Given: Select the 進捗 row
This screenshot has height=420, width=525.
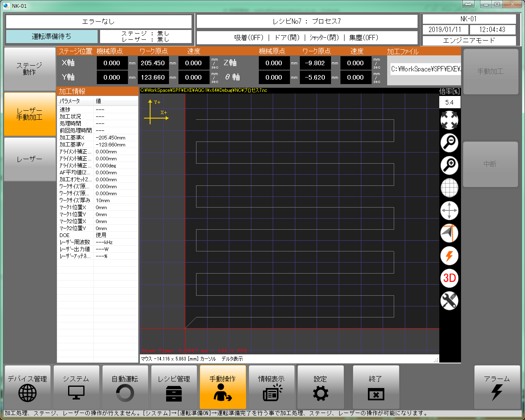Looking at the screenshot, I should tap(98, 110).
